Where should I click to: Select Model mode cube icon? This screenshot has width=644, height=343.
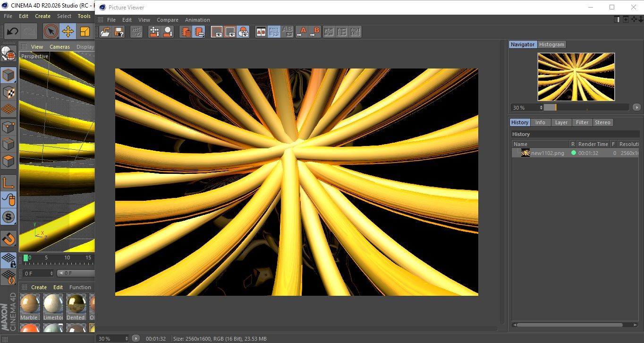point(8,75)
